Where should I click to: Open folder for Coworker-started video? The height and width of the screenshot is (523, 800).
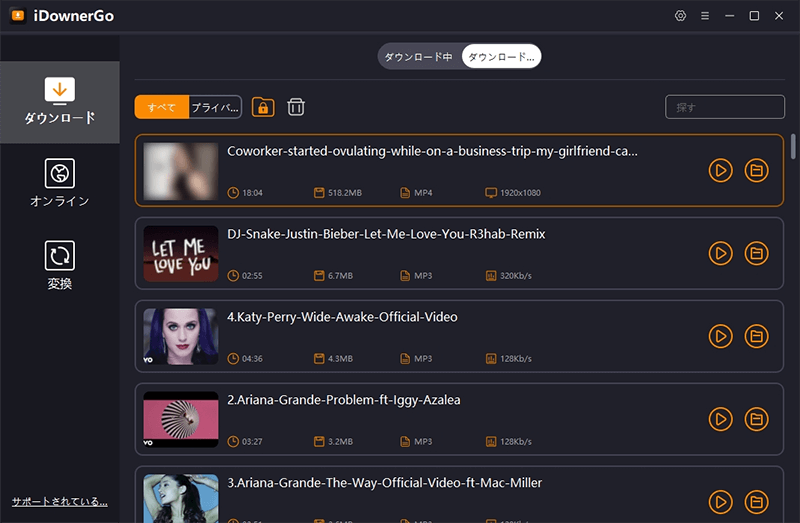click(756, 170)
